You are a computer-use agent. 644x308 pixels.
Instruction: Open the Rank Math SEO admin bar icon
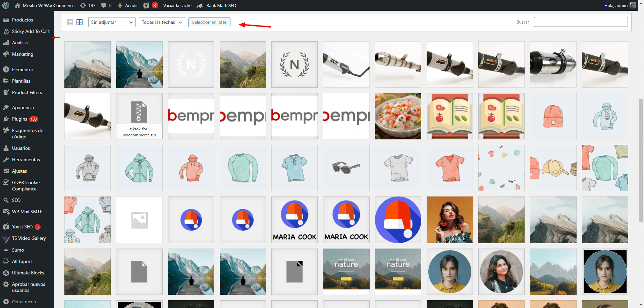click(200, 5)
